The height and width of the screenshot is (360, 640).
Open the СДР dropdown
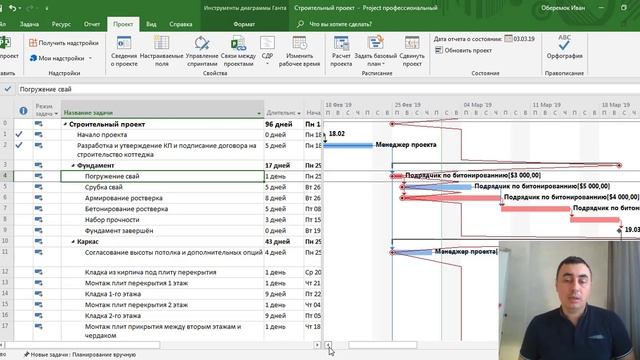click(267, 52)
